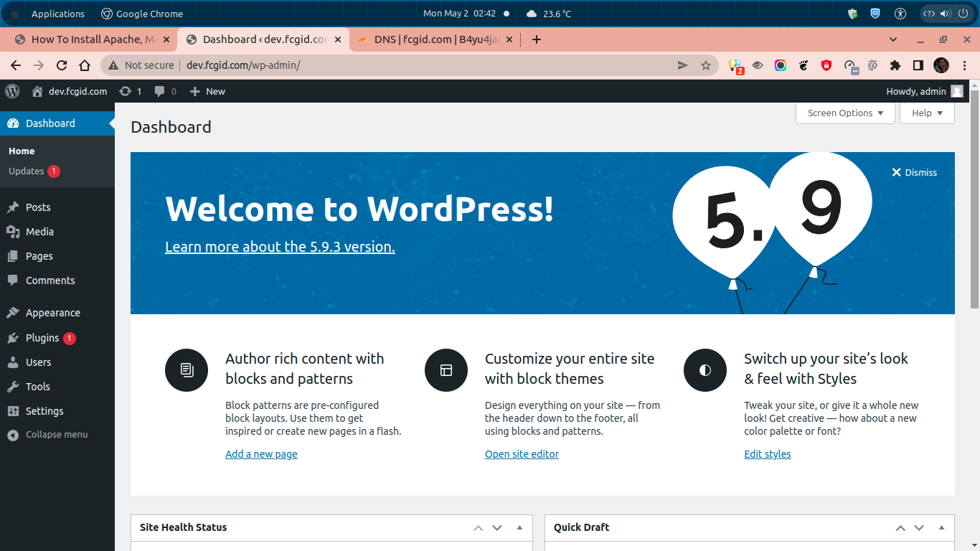Open comments bubble in admin bar
The height and width of the screenshot is (551, 980).
click(x=166, y=91)
